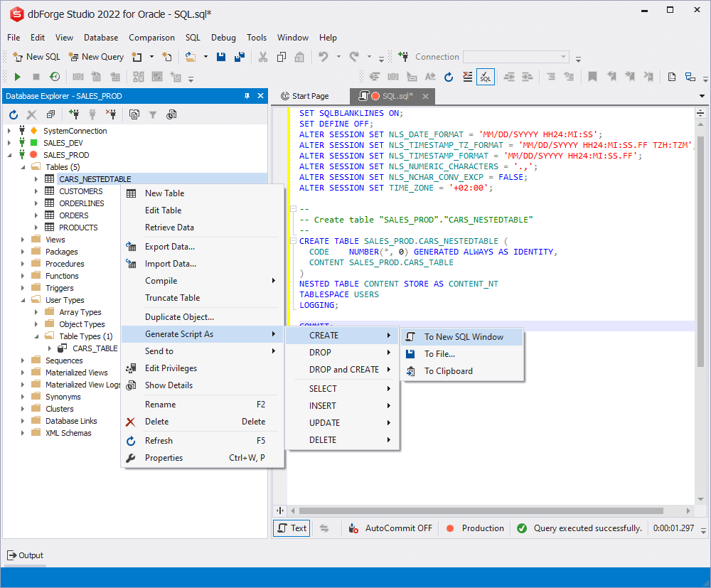Run the script with green Execute icon

coord(18,77)
